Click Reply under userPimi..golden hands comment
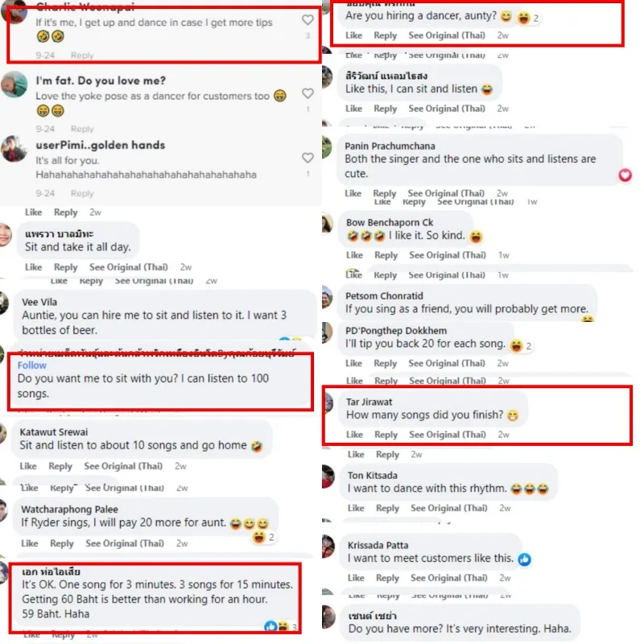 tap(82, 193)
